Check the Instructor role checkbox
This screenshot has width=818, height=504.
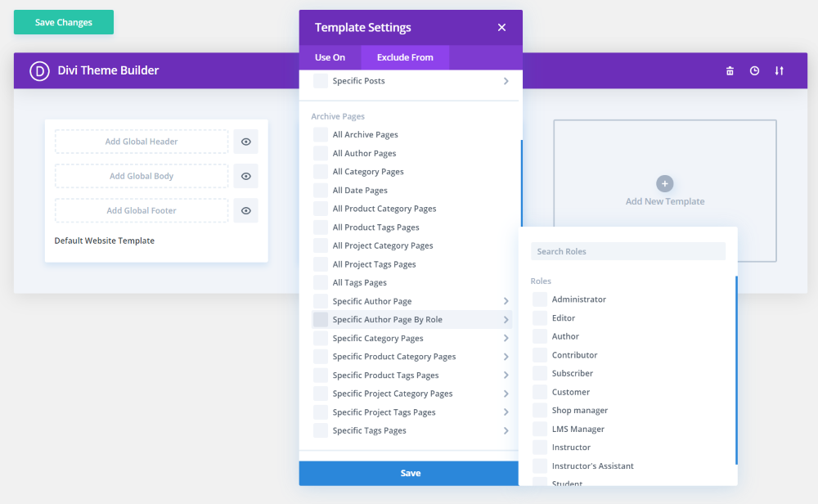(x=540, y=448)
